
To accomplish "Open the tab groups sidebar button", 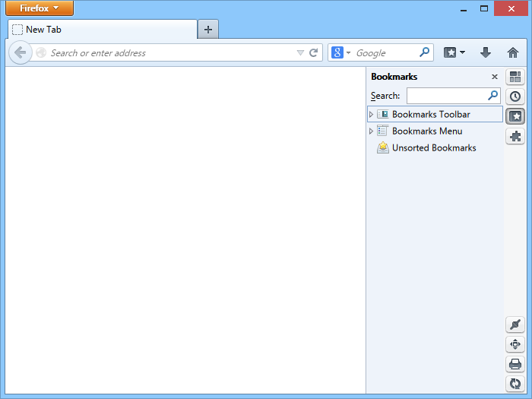I will pos(515,77).
